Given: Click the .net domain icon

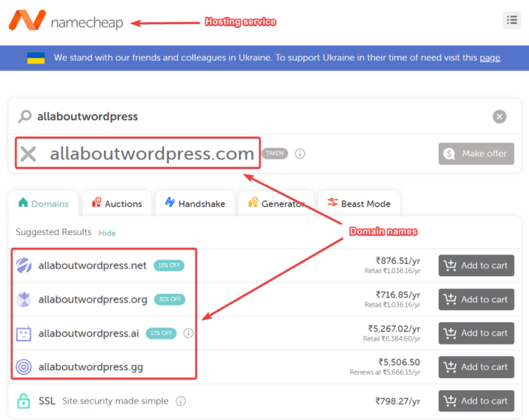Looking at the screenshot, I should [x=24, y=265].
